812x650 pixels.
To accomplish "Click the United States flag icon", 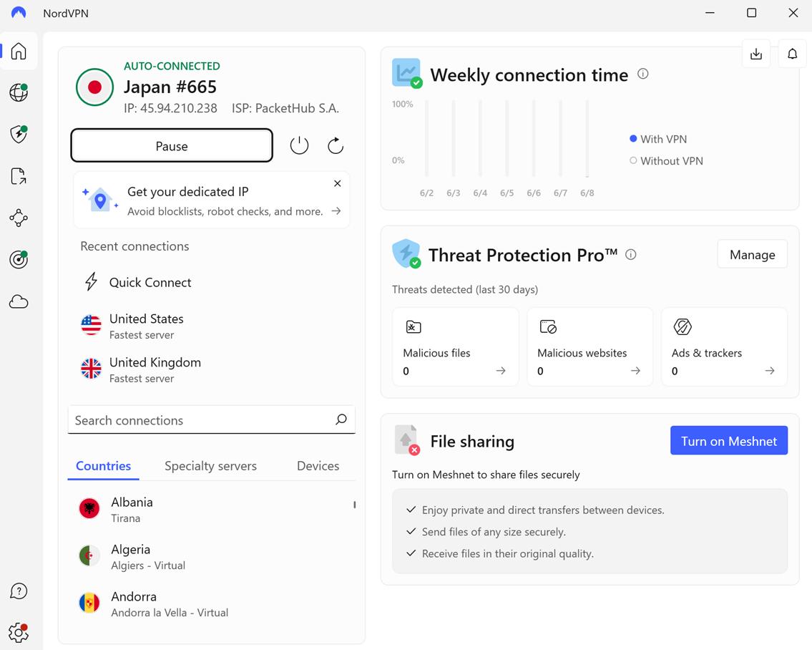I will [x=91, y=325].
